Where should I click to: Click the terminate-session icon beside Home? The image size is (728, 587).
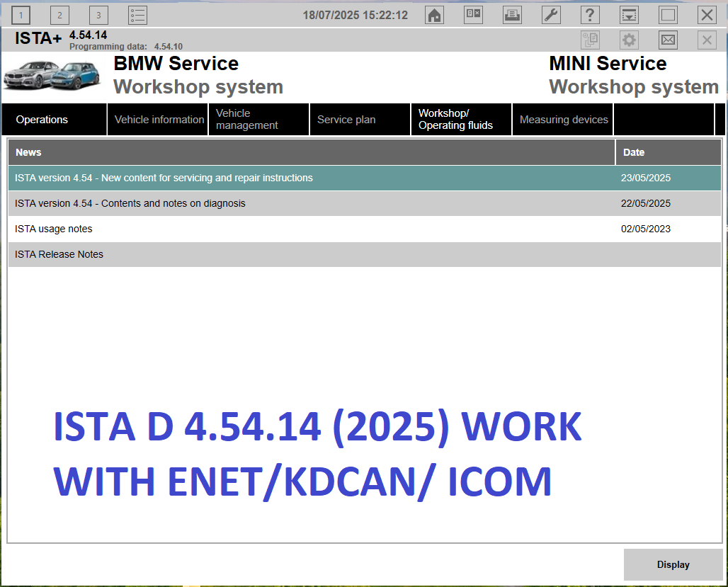point(473,15)
